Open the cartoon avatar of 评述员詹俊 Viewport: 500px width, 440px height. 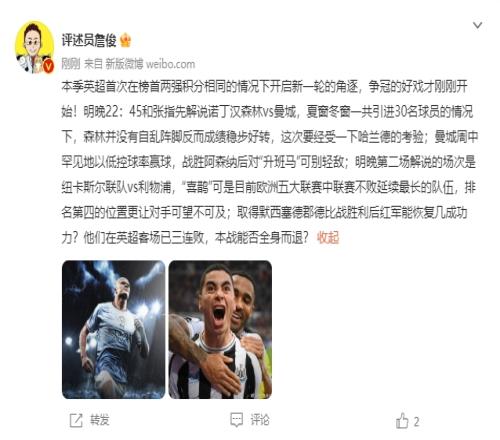point(34,47)
